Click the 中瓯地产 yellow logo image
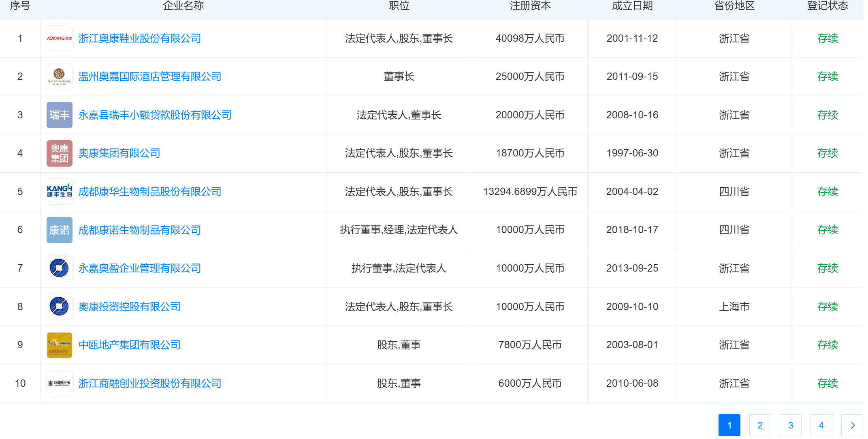This screenshot has height=439, width=868. click(59, 345)
